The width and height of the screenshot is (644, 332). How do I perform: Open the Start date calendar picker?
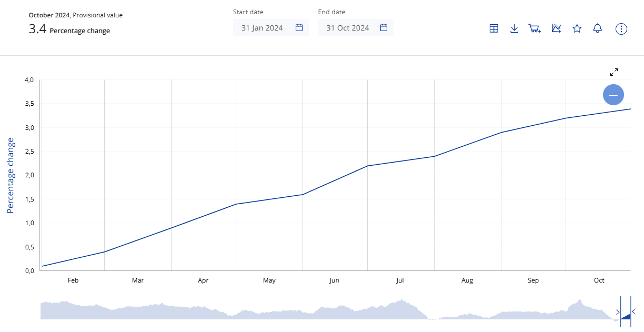click(x=299, y=28)
